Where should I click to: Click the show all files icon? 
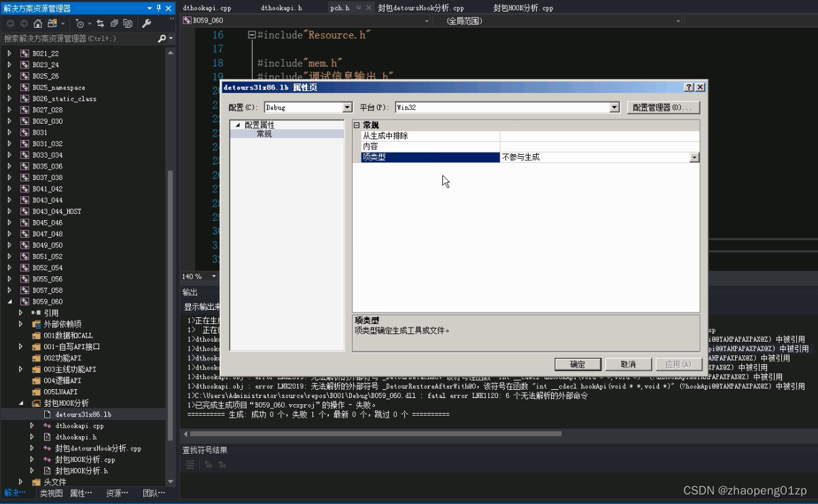[x=127, y=24]
